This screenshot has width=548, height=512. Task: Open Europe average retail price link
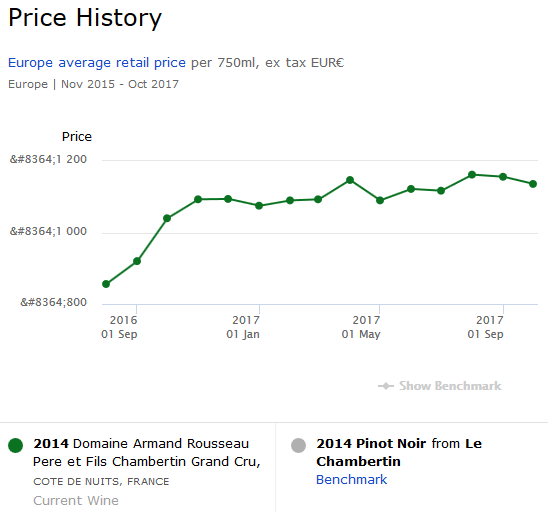(97, 63)
